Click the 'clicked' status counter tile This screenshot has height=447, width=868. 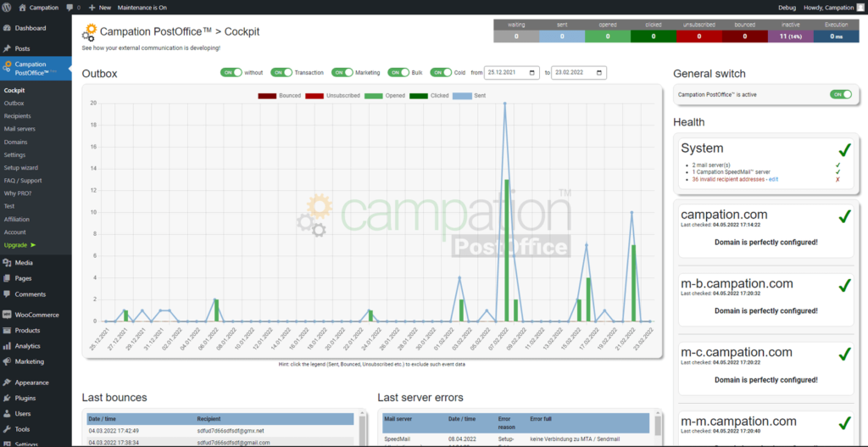[x=654, y=31]
